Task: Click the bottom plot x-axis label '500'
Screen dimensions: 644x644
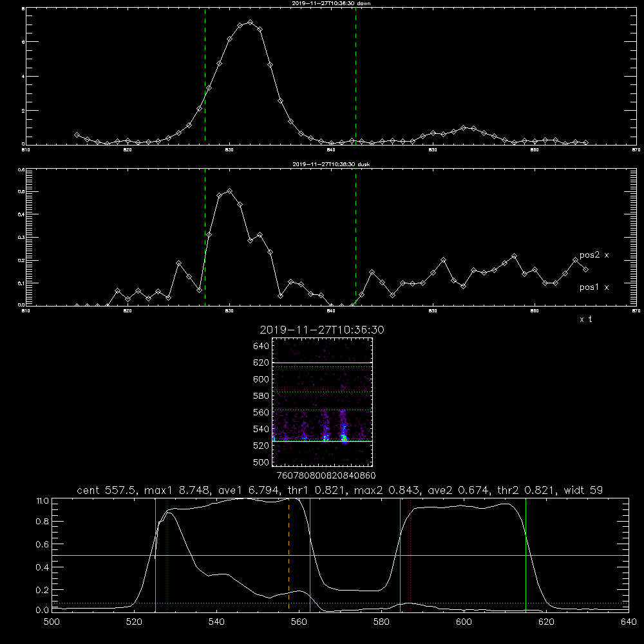Action: pyautogui.click(x=52, y=622)
